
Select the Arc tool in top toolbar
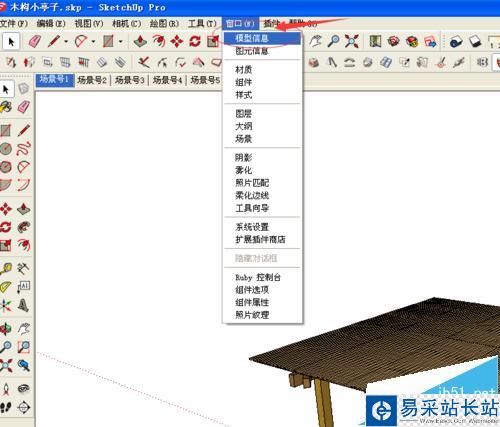pos(81,41)
